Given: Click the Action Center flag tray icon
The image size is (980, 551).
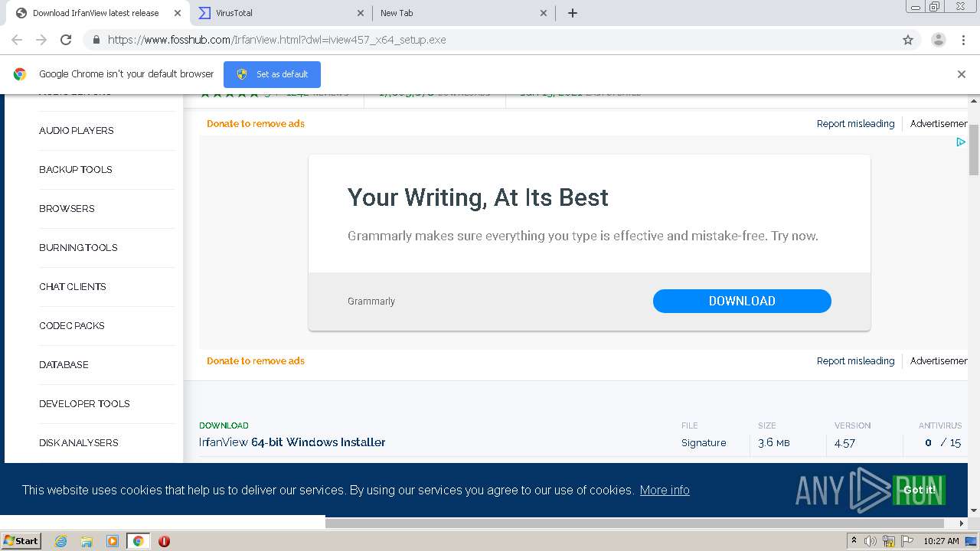Looking at the screenshot, I should coord(907,541).
